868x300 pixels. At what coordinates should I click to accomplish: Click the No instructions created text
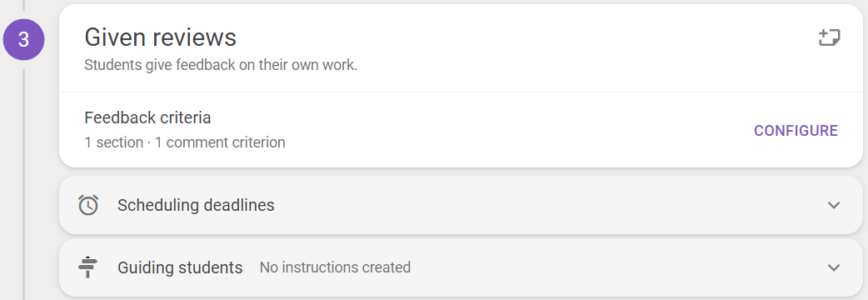point(335,267)
